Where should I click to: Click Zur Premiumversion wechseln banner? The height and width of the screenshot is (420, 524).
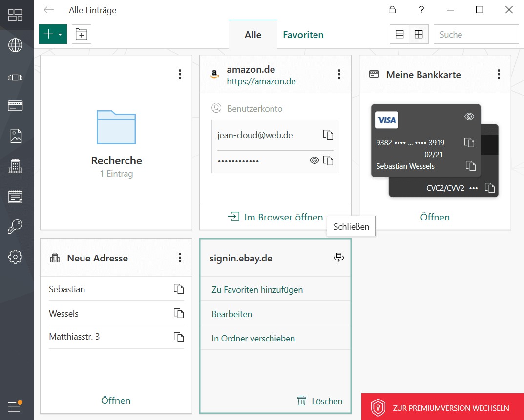442,407
